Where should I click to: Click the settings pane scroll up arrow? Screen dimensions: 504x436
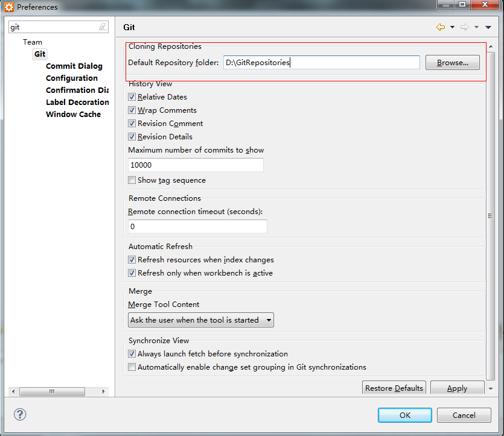(x=491, y=46)
